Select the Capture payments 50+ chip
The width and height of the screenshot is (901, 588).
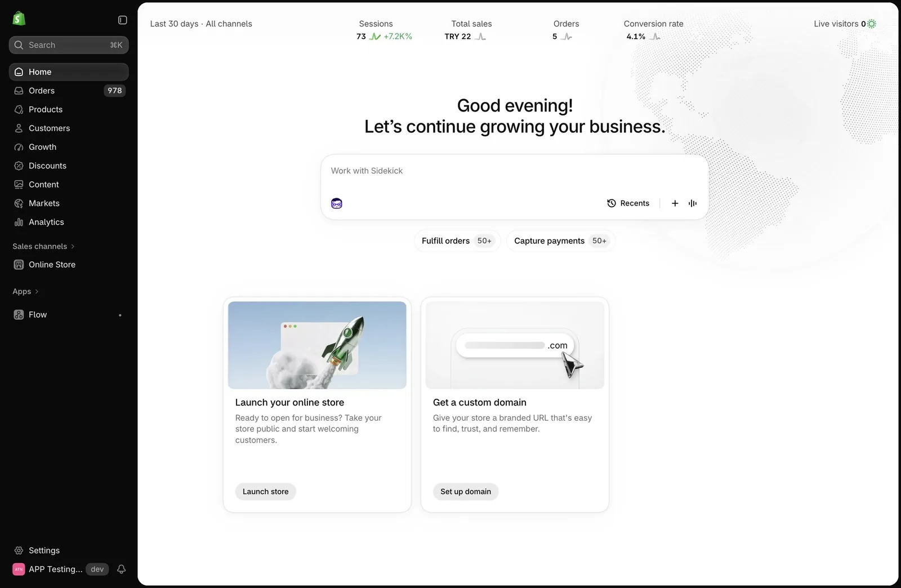(x=561, y=241)
